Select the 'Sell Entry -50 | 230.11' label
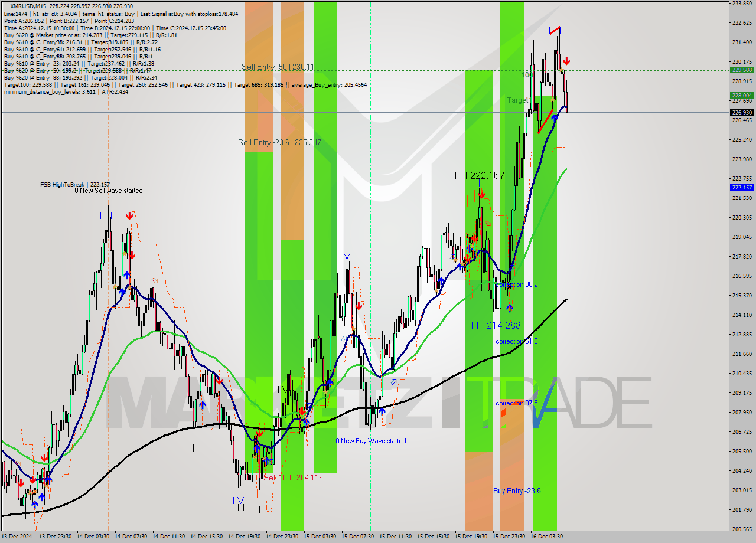This screenshot has width=756, height=543. (x=278, y=67)
